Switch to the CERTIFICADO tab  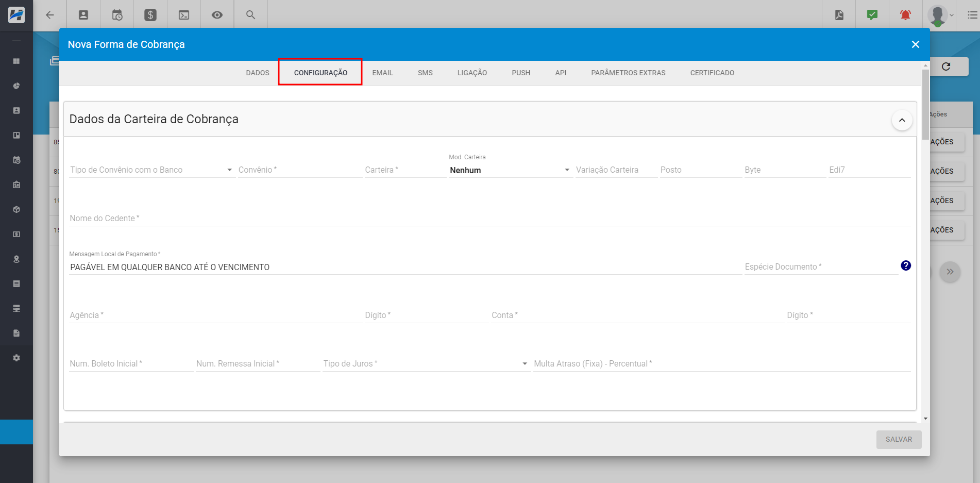[x=712, y=73]
